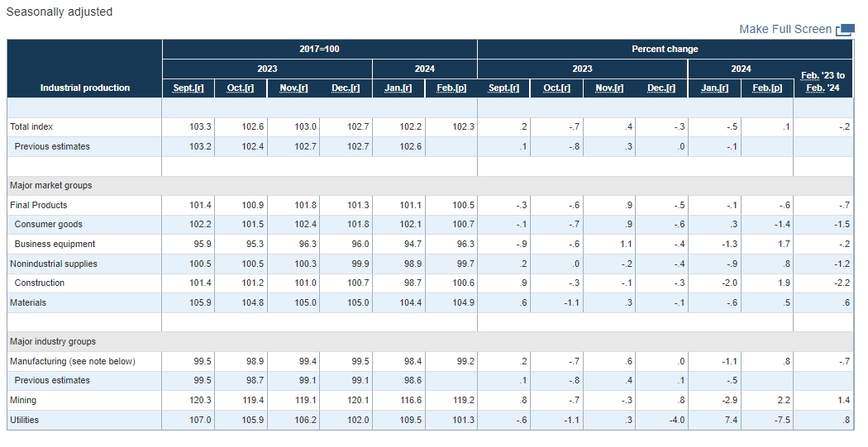The height and width of the screenshot is (447, 868).
Task: Click Oct.[r] header under Percent change section
Action: (x=556, y=88)
